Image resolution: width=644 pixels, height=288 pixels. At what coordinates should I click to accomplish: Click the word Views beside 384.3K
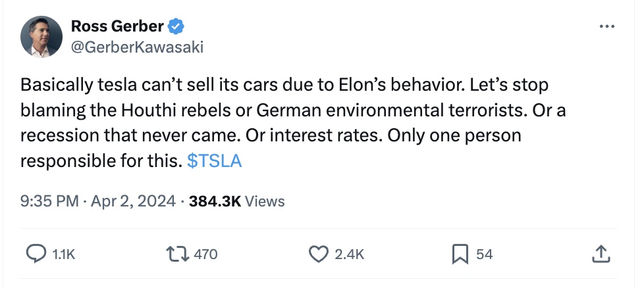pyautogui.click(x=265, y=201)
